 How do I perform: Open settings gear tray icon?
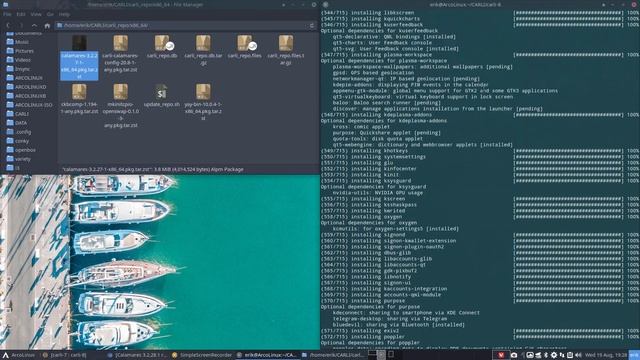click(554, 355)
